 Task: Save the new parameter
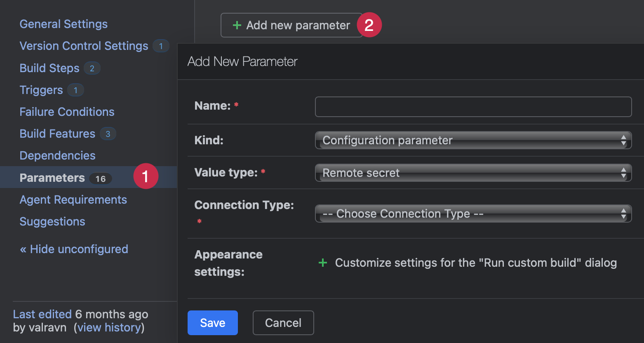pos(212,323)
